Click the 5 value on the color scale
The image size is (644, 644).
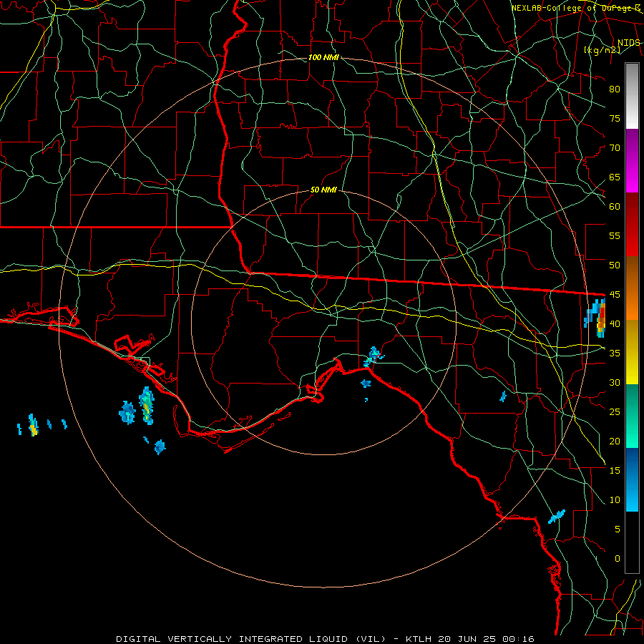click(x=618, y=530)
